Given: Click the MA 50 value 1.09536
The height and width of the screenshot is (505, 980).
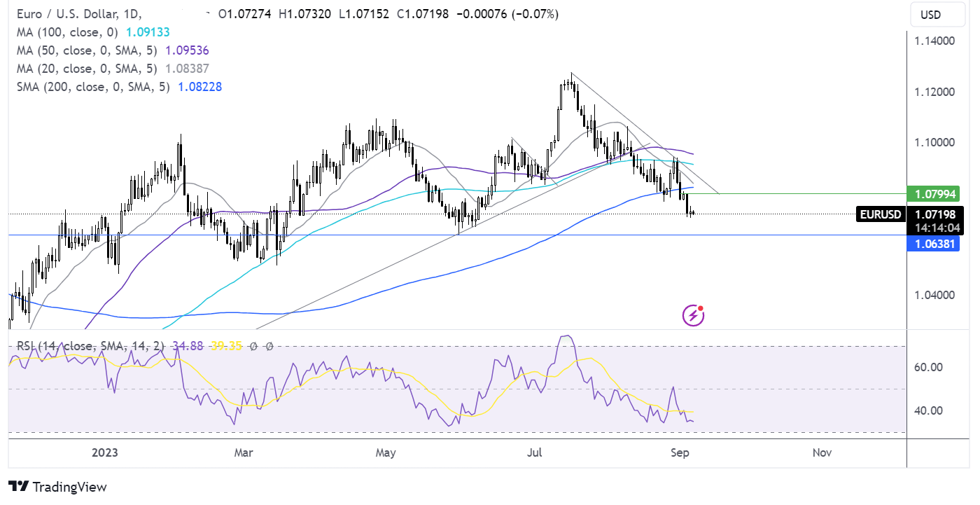Looking at the screenshot, I should pyautogui.click(x=187, y=50).
